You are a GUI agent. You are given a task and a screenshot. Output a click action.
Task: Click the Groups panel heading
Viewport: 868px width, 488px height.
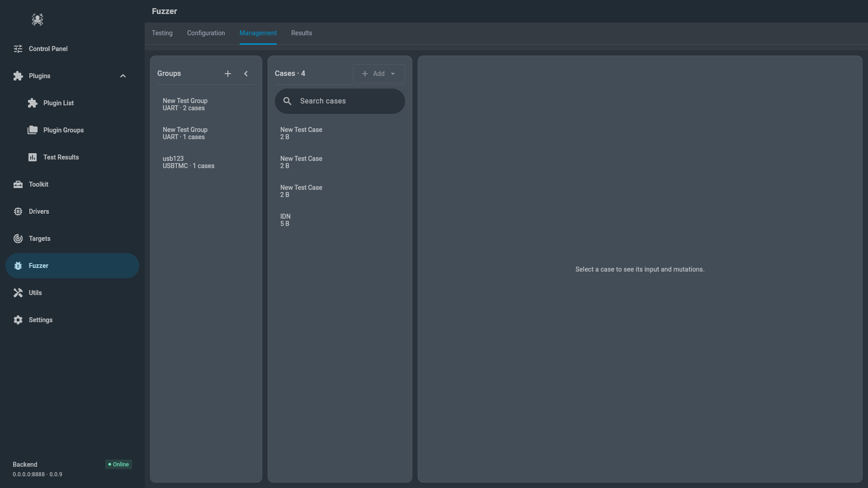pyautogui.click(x=169, y=74)
